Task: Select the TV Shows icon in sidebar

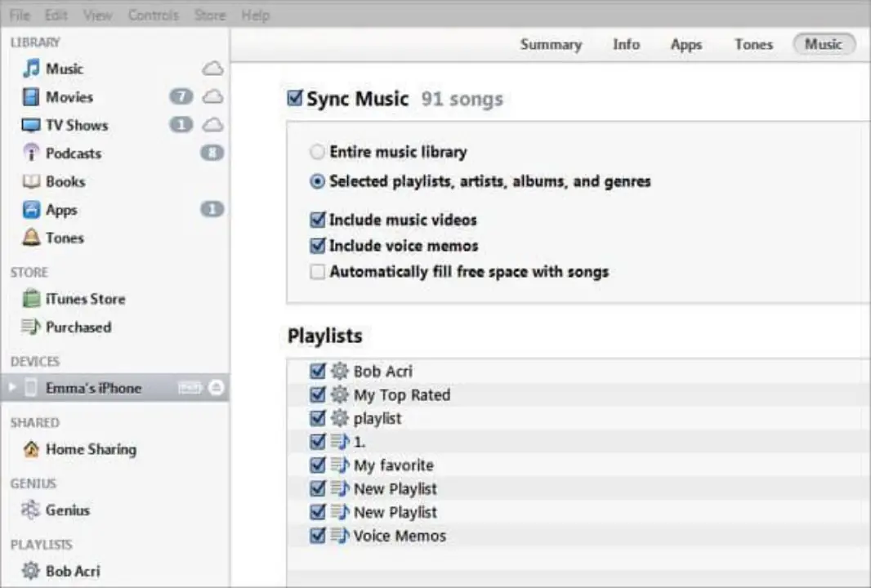Action: [x=31, y=126]
